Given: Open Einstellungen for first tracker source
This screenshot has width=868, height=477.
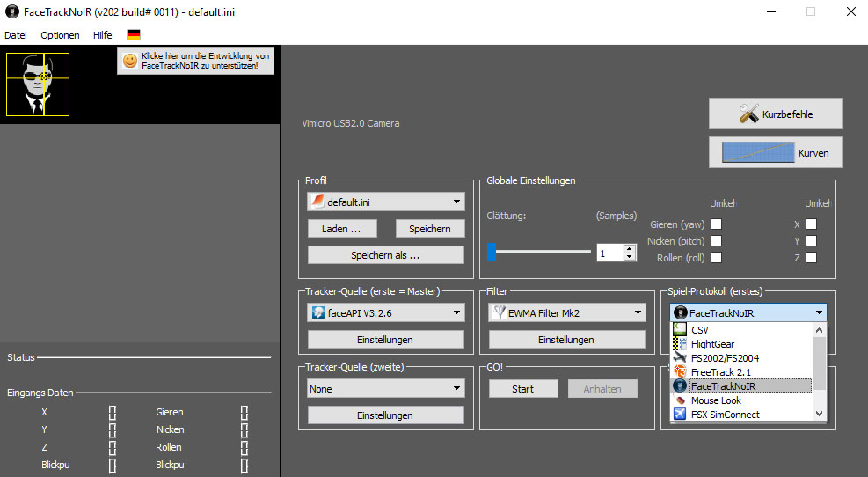Looking at the screenshot, I should point(385,339).
